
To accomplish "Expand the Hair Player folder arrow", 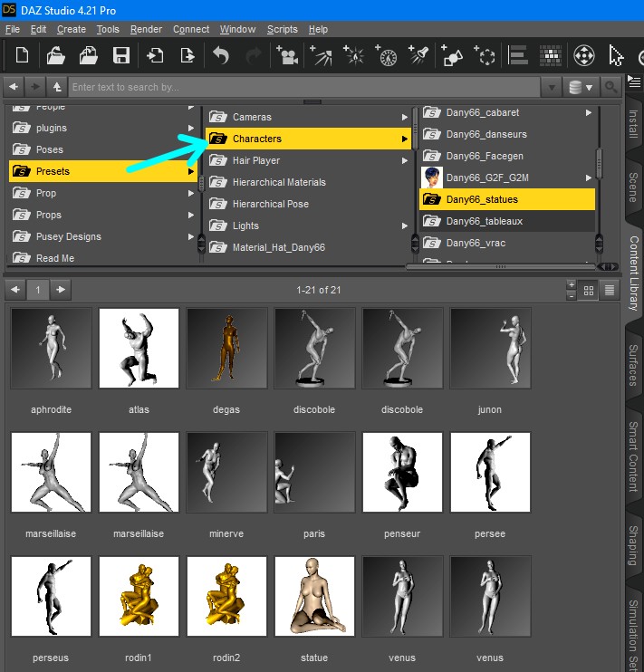I will click(x=404, y=160).
